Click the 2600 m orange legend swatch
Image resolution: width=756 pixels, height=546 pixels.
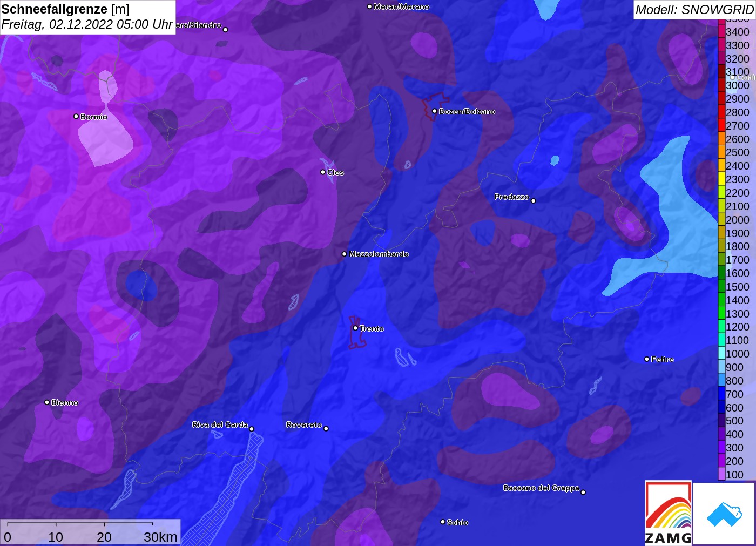click(721, 139)
